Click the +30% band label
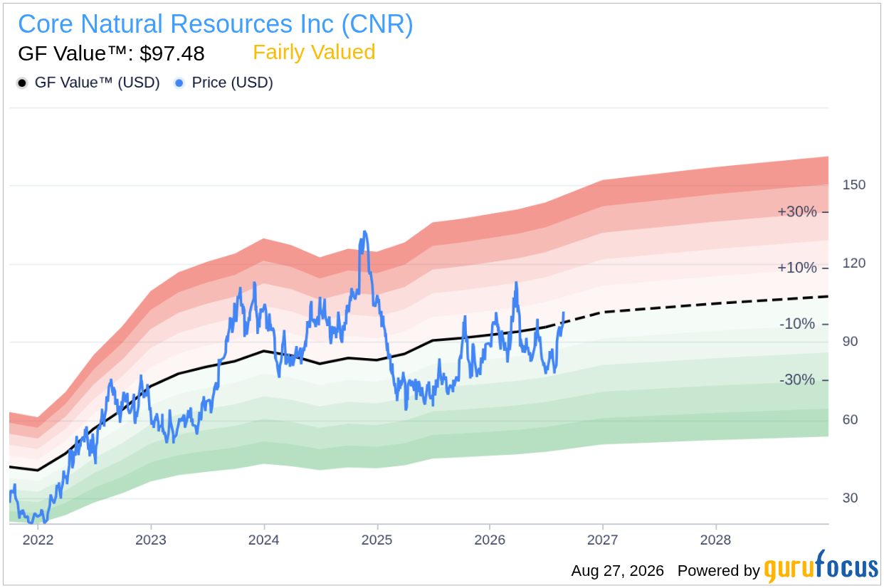The width and height of the screenshot is (884, 588). [x=796, y=212]
